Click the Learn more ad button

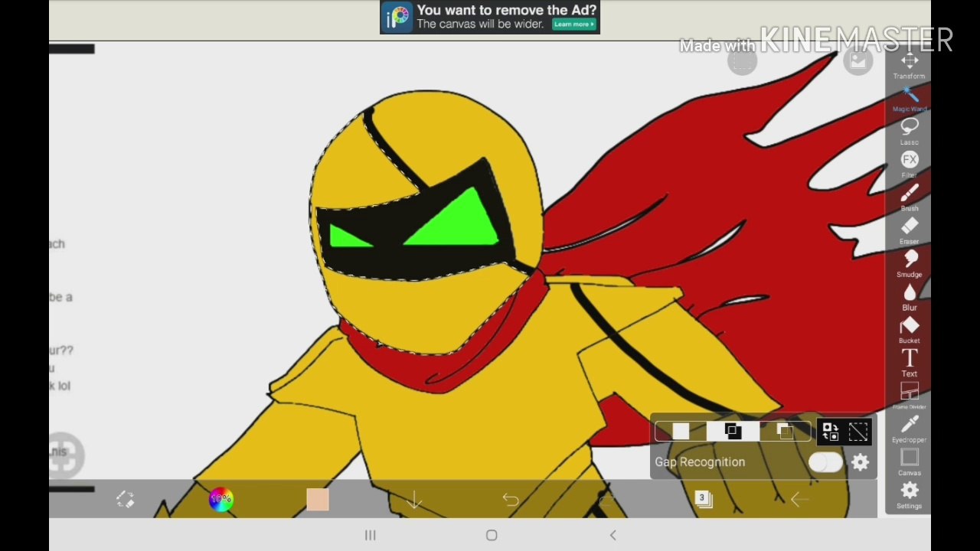point(573,24)
